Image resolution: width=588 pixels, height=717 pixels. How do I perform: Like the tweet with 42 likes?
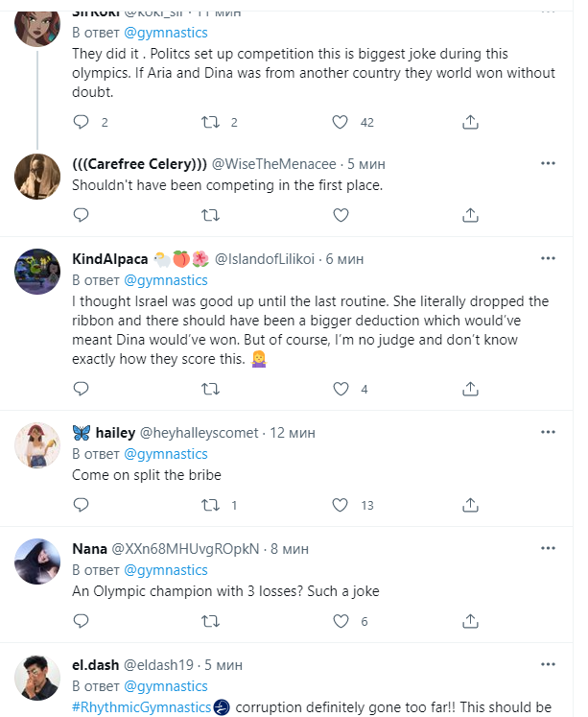click(x=340, y=123)
